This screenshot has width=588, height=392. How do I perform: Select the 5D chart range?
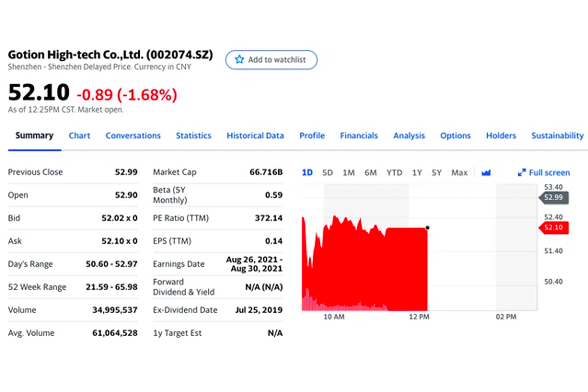pos(327,172)
